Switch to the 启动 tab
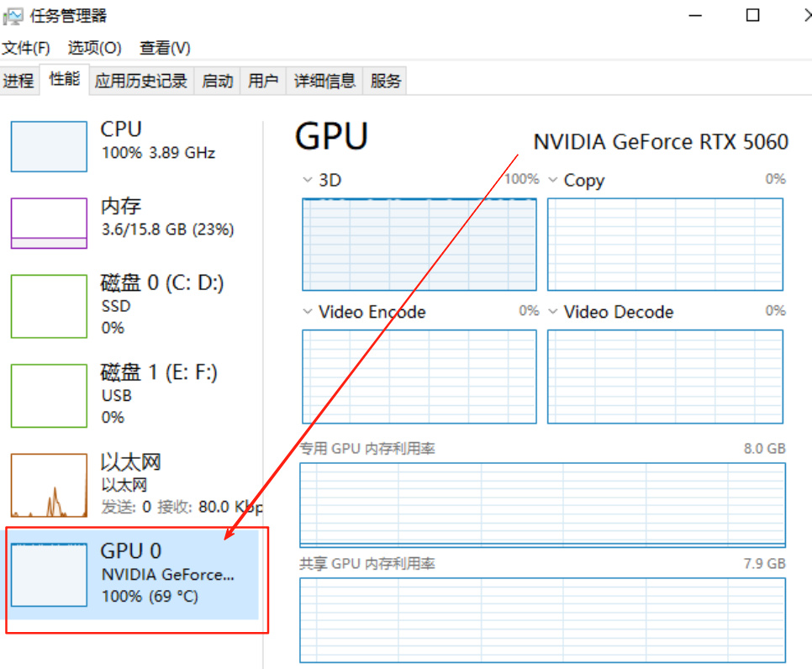 [x=218, y=81]
